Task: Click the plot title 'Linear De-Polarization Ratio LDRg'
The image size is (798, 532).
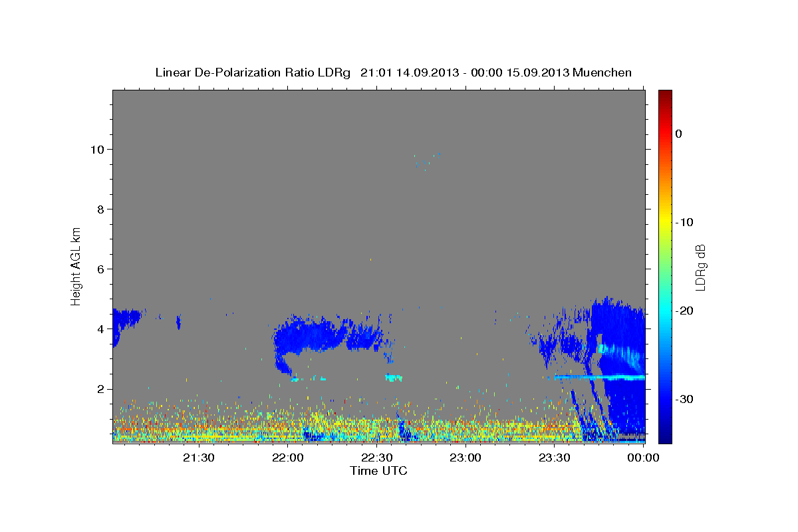Action: 252,72
